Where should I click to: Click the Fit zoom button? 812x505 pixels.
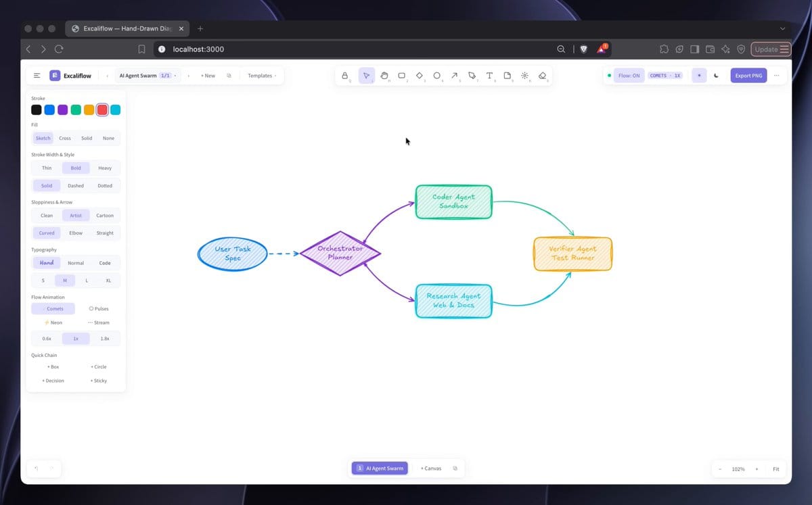point(776,468)
